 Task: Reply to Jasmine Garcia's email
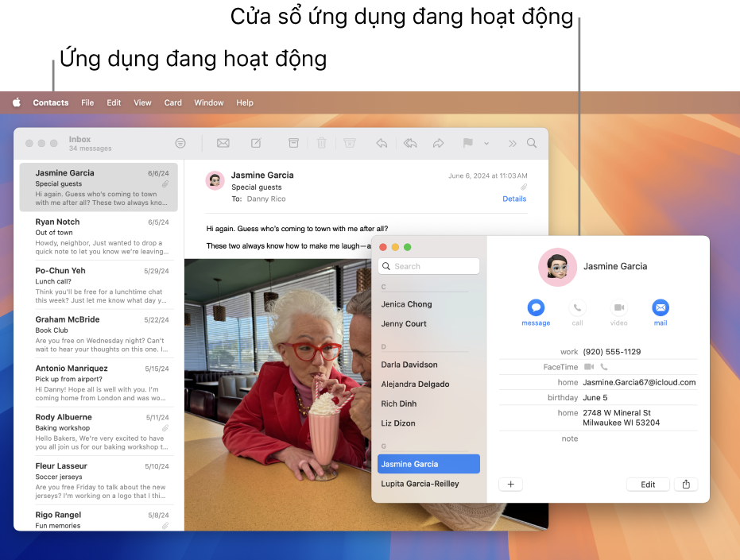(381, 143)
